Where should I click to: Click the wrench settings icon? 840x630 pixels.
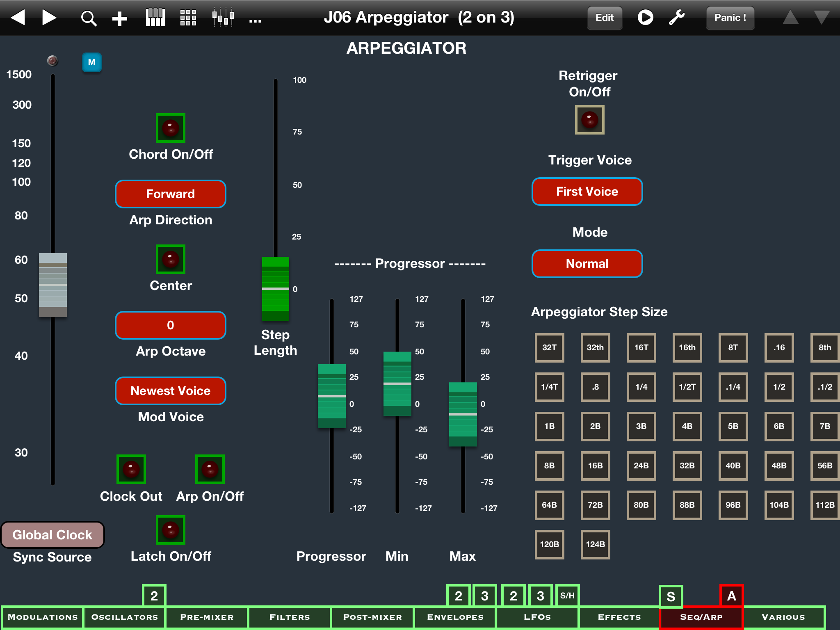pyautogui.click(x=677, y=18)
